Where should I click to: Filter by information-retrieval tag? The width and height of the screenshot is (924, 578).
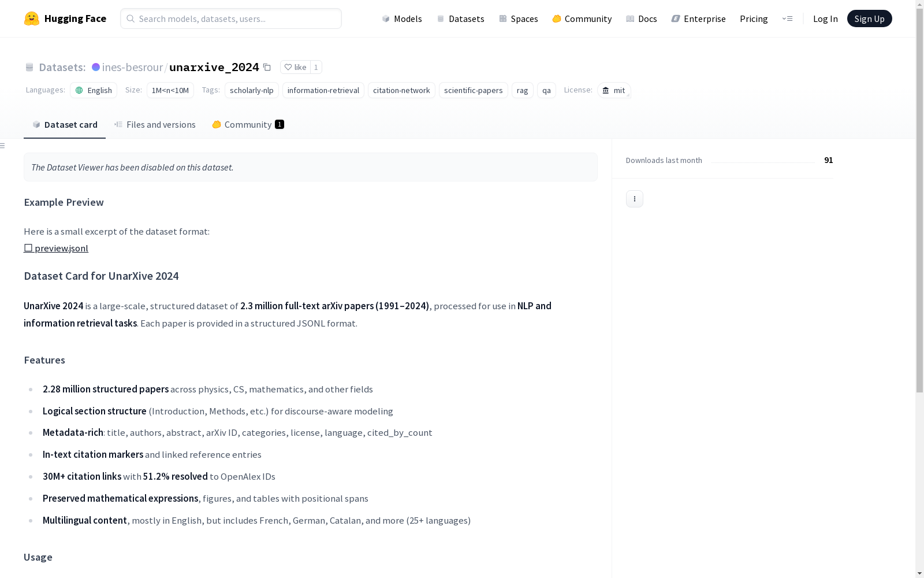323,90
